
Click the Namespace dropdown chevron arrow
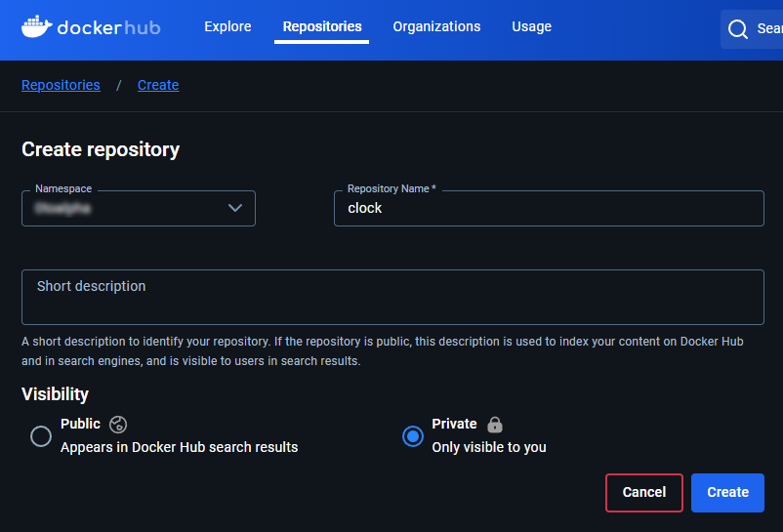235,208
